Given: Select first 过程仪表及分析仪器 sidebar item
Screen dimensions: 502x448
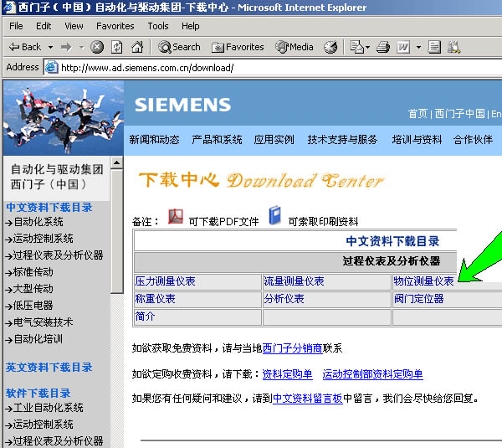Looking at the screenshot, I should pyautogui.click(x=58, y=255).
